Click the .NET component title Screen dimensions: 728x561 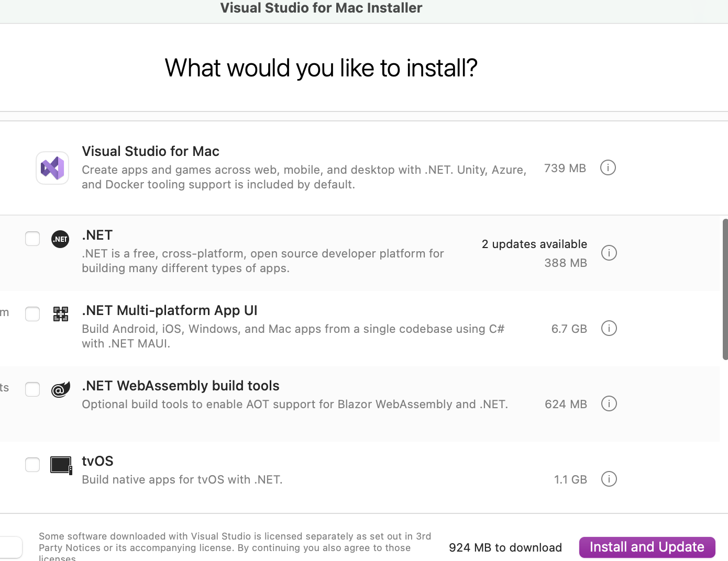pyautogui.click(x=97, y=235)
